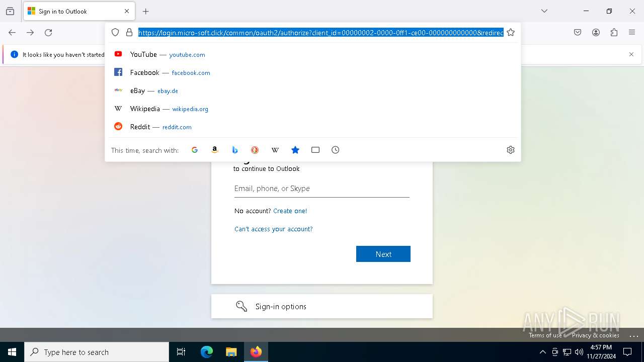Show hidden system tray icons
Image resolution: width=644 pixels, height=362 pixels.
point(542,352)
